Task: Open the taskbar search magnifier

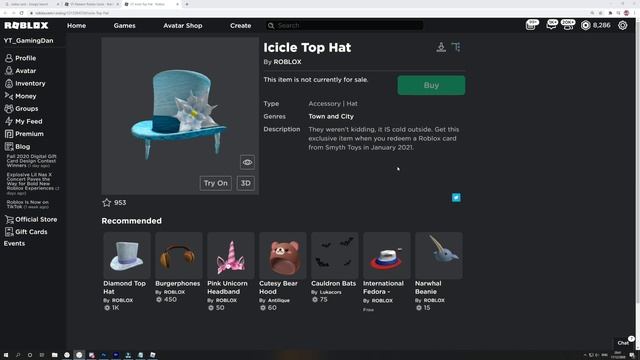Action: (x=18, y=355)
